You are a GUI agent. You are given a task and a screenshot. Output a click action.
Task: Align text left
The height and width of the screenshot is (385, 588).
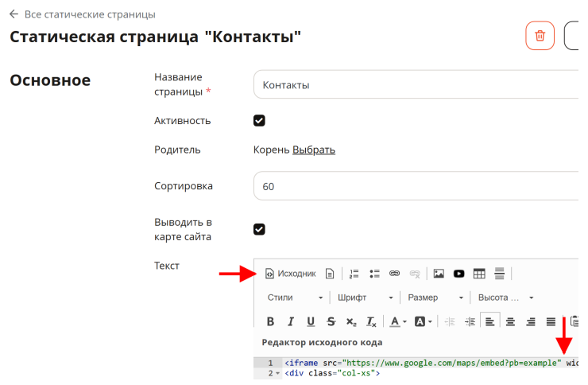pyautogui.click(x=490, y=321)
